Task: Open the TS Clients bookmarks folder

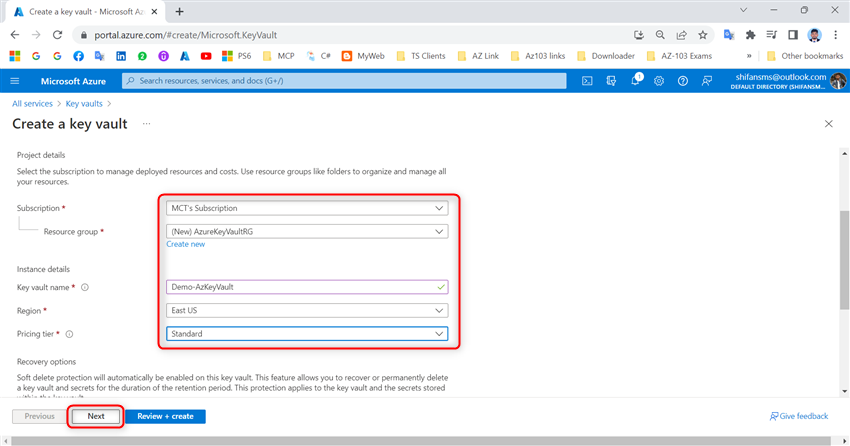Action: [x=421, y=56]
